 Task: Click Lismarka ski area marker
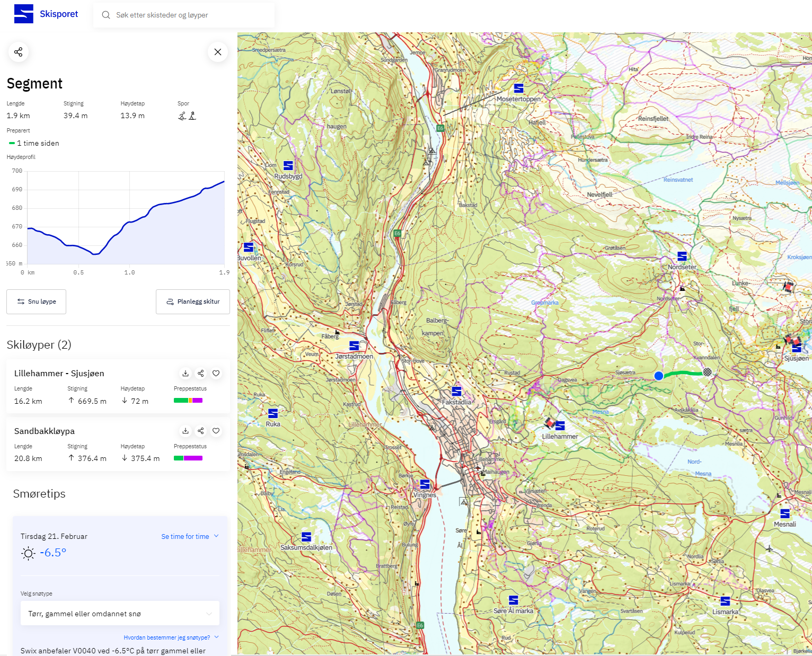coord(725,601)
